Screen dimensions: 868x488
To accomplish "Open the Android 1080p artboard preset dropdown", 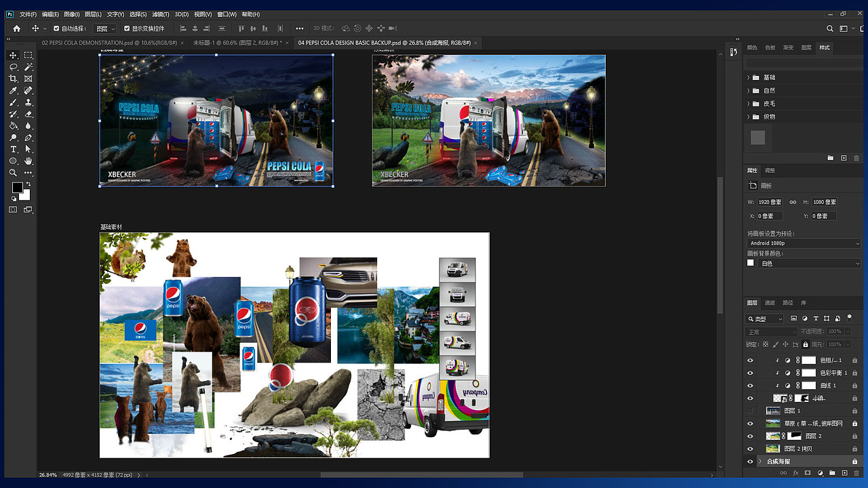I will (x=804, y=243).
